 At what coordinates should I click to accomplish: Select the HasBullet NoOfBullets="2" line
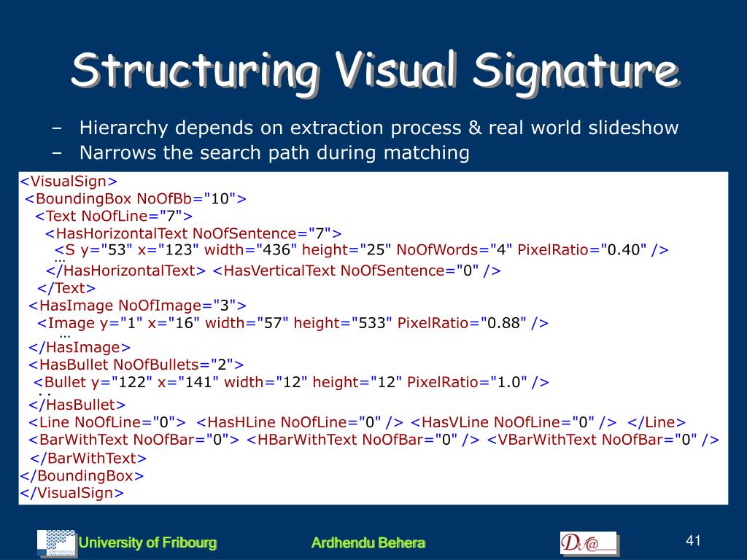136,365
